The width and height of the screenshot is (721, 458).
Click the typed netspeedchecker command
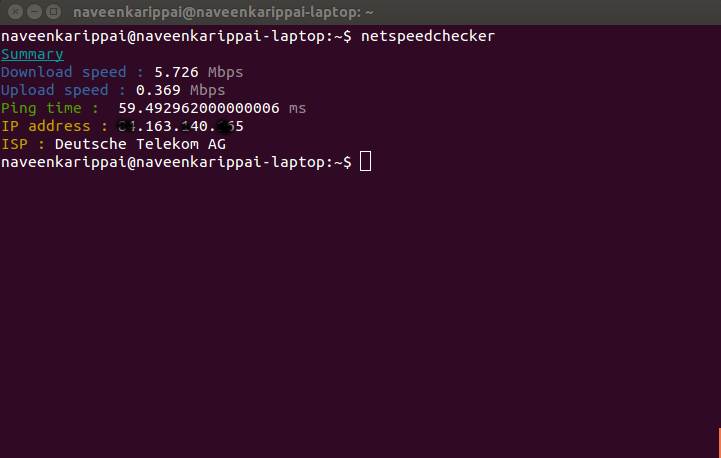pyautogui.click(x=428, y=36)
